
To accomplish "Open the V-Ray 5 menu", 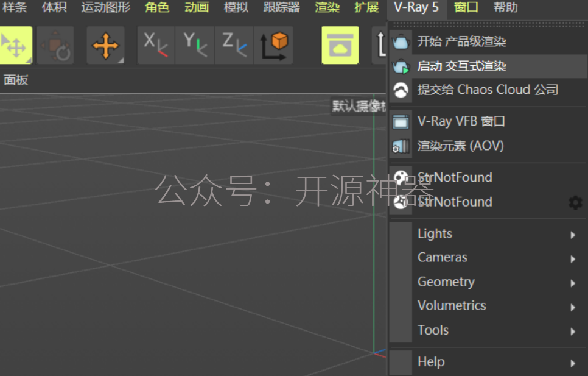I will (416, 7).
